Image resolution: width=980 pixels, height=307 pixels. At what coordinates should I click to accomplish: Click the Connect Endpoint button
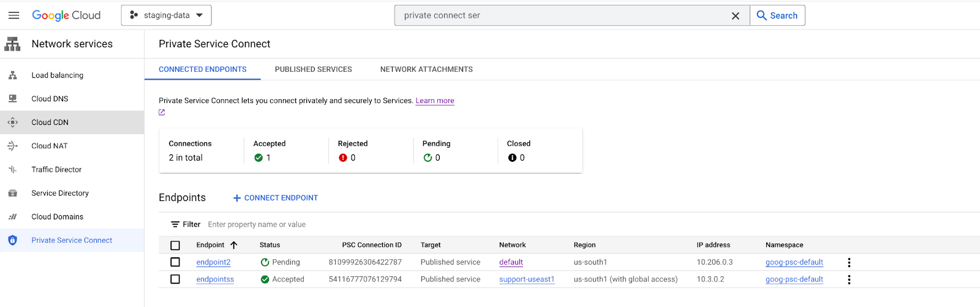pos(276,198)
